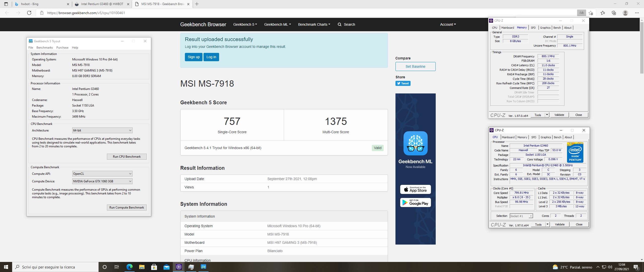
Task: Click the Windows Start button
Action: tap(6, 267)
